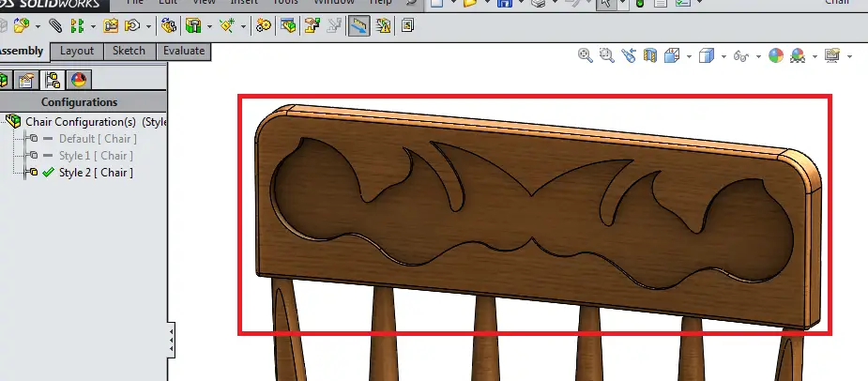Screen dimensions: 868x381
Task: Switch to the Layout tab
Action: (77, 51)
